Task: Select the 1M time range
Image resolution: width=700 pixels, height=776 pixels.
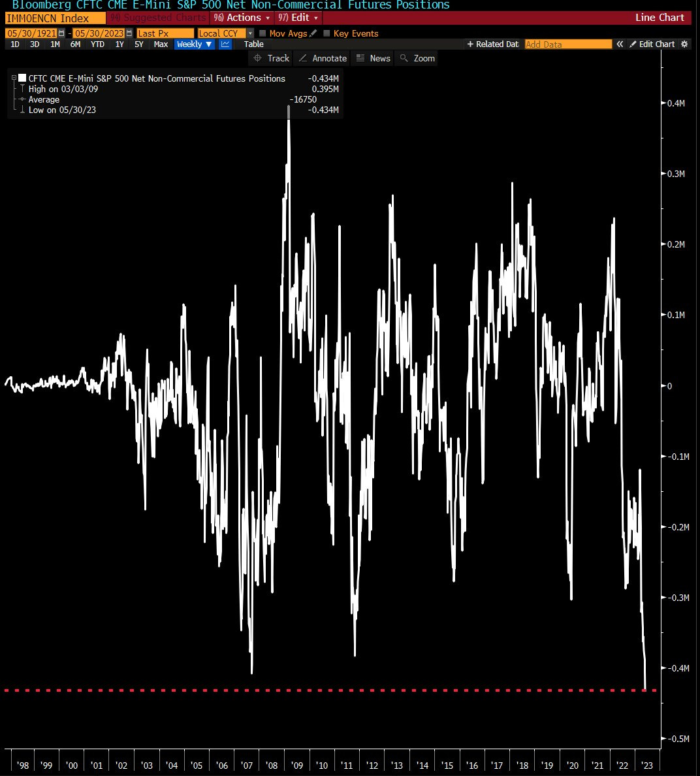Action: click(x=55, y=44)
